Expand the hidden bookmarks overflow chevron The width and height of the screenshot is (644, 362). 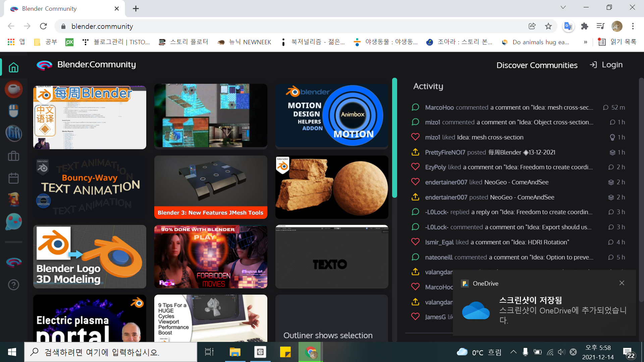585,42
